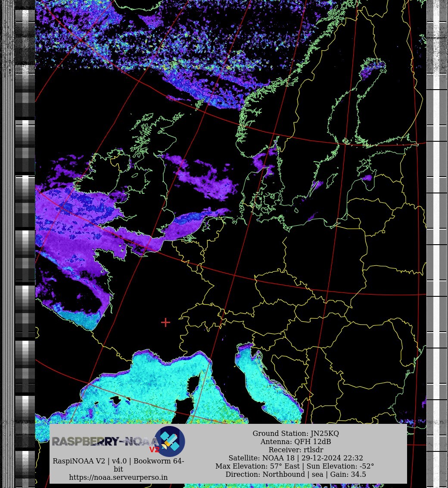Click the RASPBERRY-NOAA logo text
This screenshot has width=448, height=488.
click(103, 441)
